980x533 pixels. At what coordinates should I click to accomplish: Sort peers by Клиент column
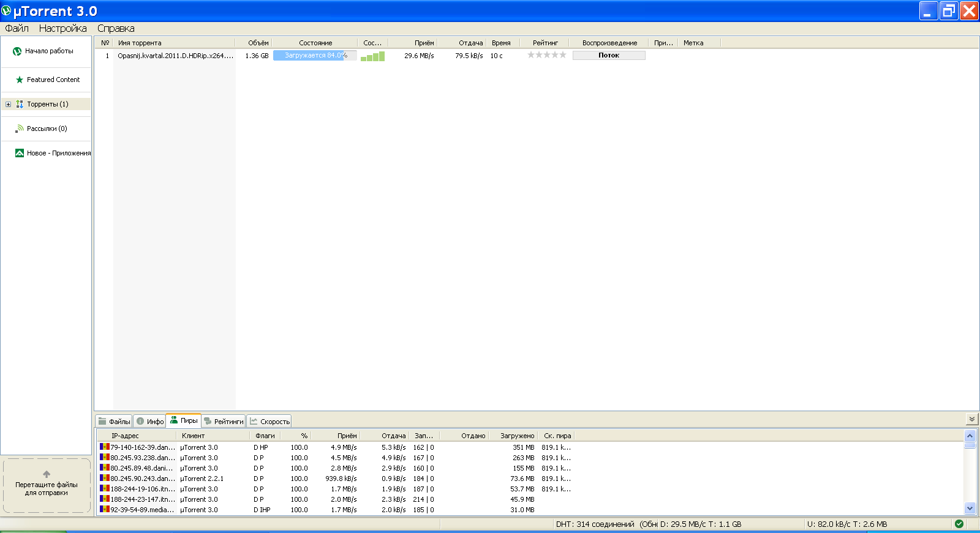pos(213,436)
